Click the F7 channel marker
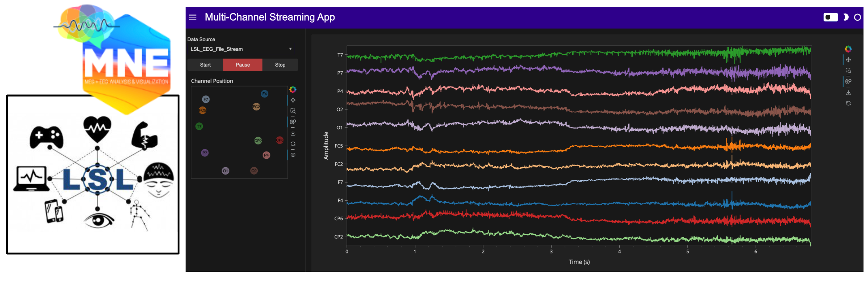Viewport: 868px width, 281px height. 205,99
